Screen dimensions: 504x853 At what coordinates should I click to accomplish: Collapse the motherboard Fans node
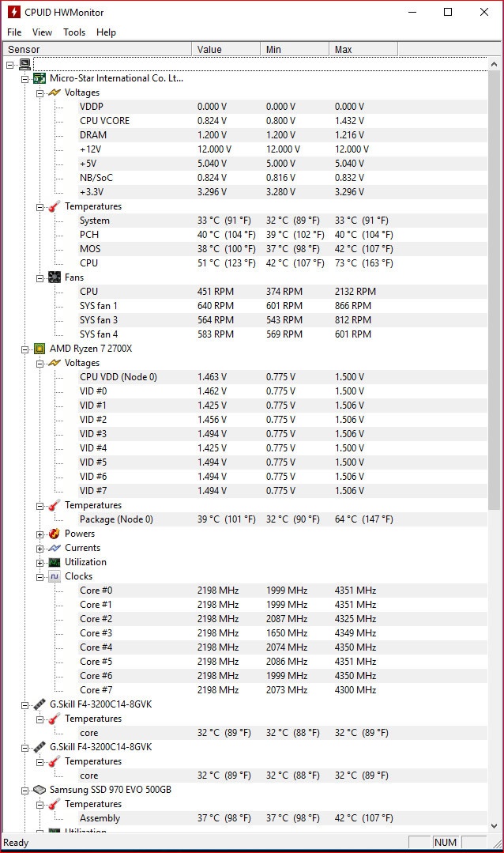[x=40, y=277]
